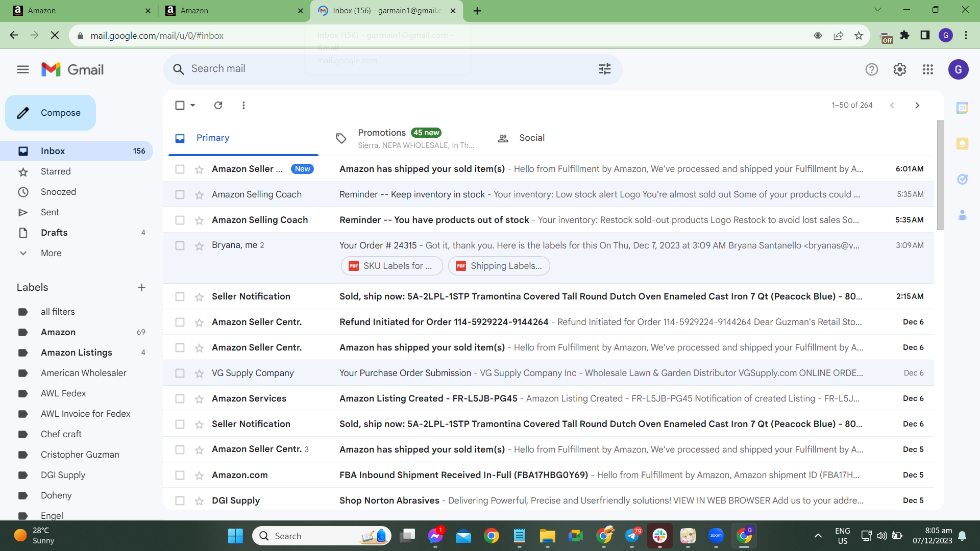Open Windows Start menu
Image resolution: width=980 pixels, height=551 pixels.
(235, 536)
